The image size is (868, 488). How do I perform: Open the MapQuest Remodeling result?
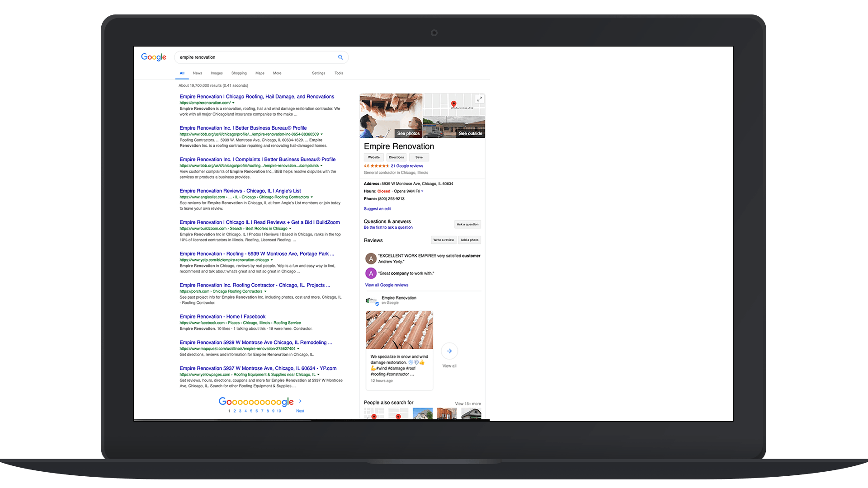(x=256, y=343)
